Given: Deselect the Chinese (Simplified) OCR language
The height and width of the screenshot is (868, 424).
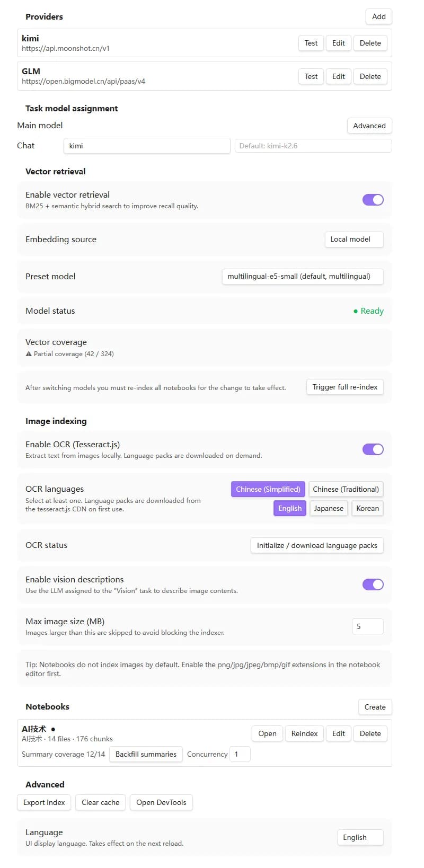Looking at the screenshot, I should point(268,489).
